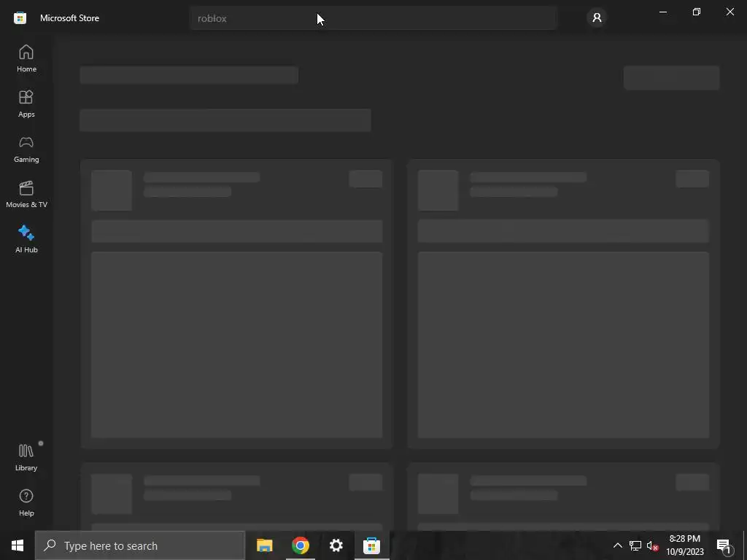
Task: Browse Movies & TV section
Action: (26, 194)
